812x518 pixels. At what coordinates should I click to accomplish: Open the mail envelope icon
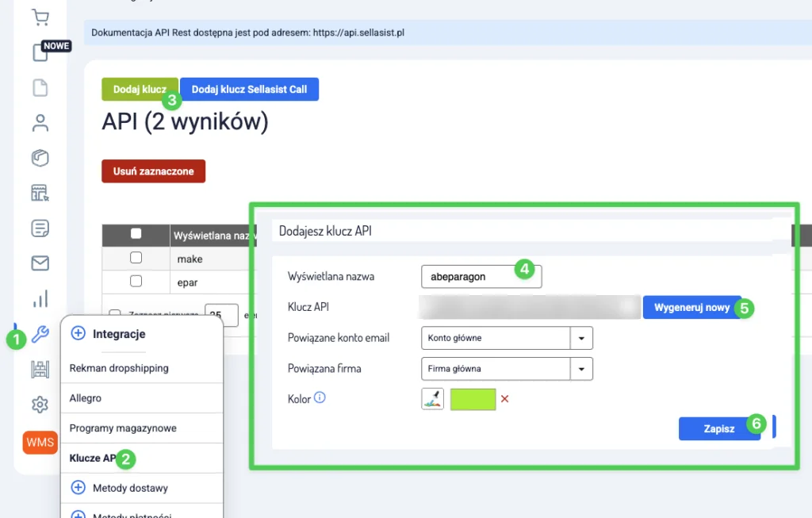pyautogui.click(x=40, y=263)
